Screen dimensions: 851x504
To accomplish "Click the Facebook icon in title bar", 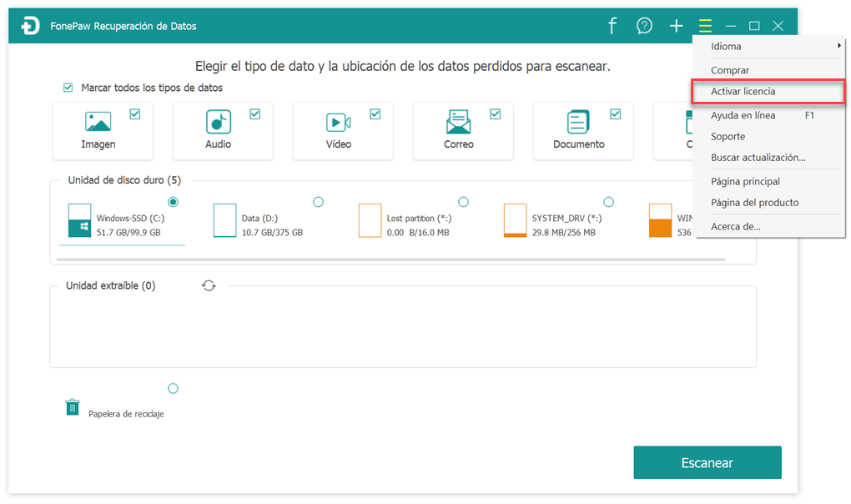I will 612,26.
